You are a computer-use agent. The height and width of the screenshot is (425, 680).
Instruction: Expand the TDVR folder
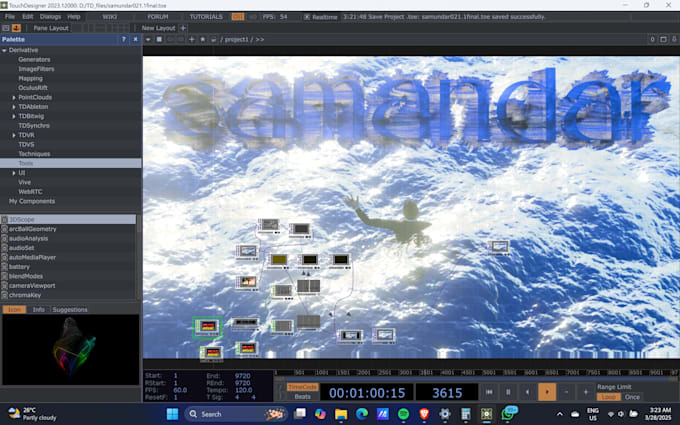pyautogui.click(x=14, y=135)
